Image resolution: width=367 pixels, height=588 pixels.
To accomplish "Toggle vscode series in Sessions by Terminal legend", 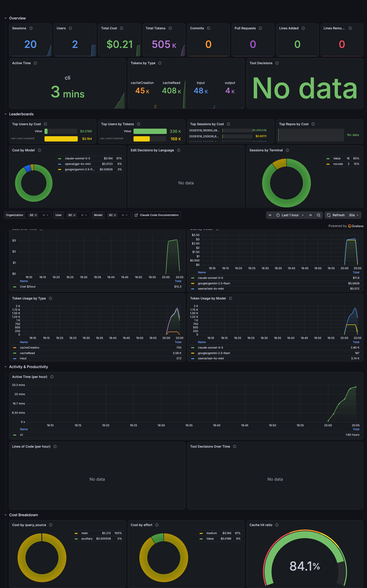I will pyautogui.click(x=338, y=164).
